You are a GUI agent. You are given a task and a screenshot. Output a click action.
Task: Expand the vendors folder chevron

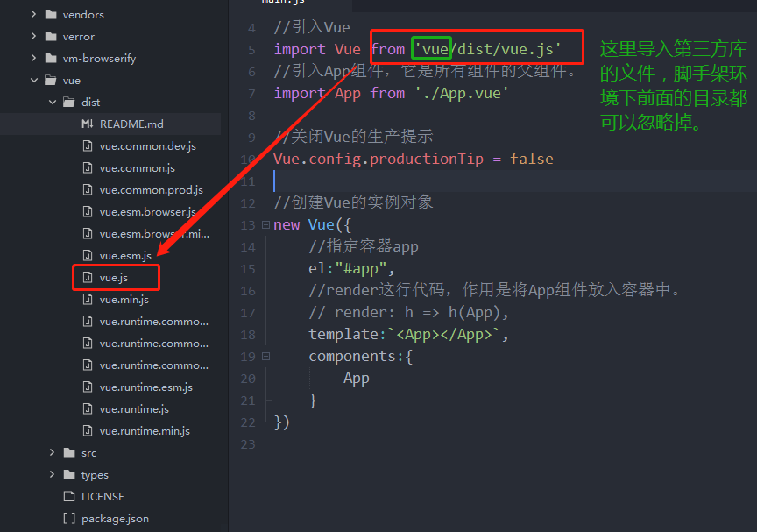pos(33,15)
